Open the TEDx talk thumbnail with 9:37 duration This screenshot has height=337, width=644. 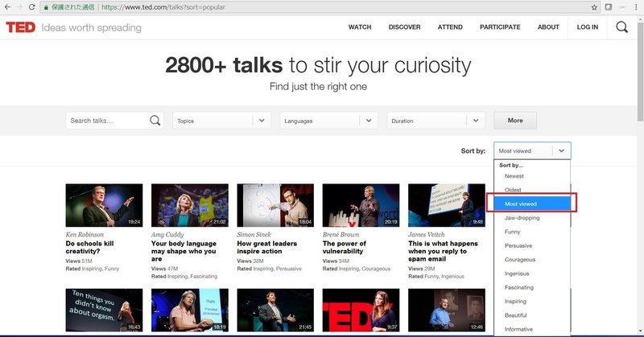[x=361, y=310]
